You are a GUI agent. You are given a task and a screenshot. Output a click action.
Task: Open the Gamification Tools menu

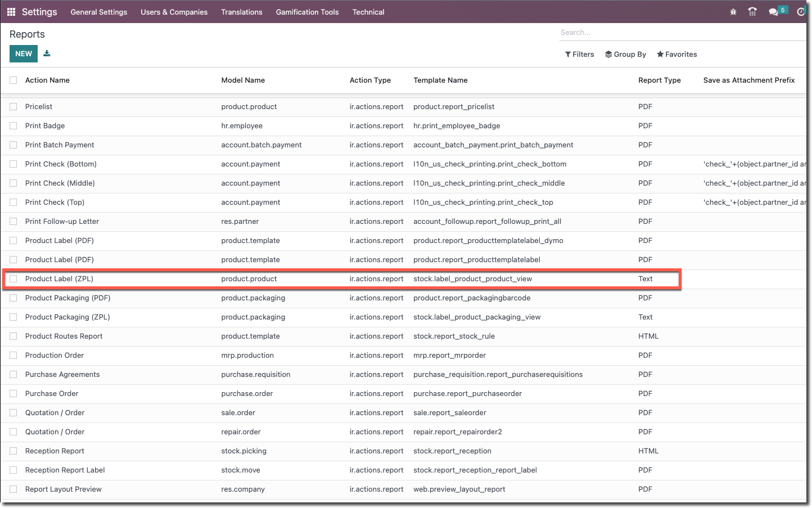tap(308, 12)
